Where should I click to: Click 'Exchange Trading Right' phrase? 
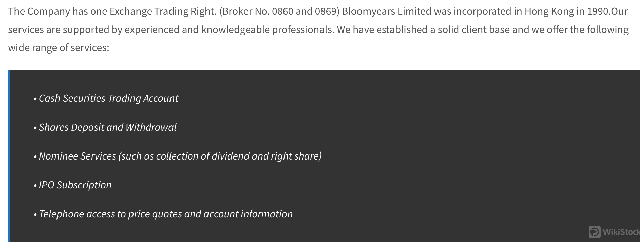click(162, 11)
